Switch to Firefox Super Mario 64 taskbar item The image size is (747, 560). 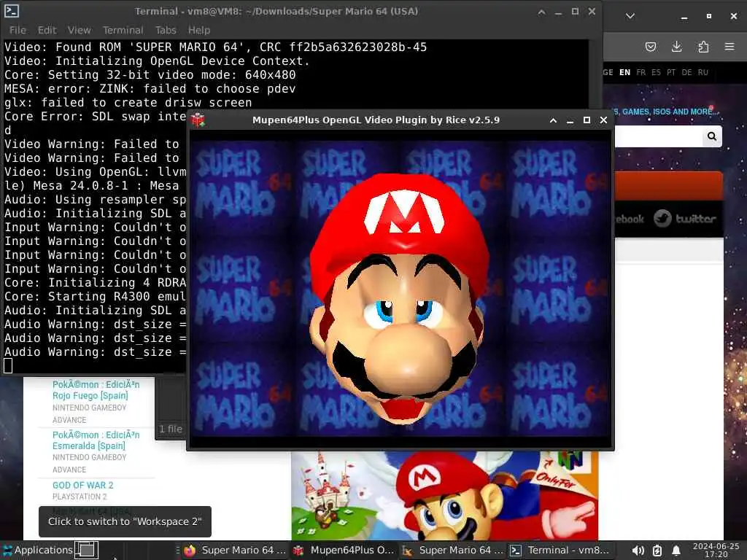click(x=236, y=550)
